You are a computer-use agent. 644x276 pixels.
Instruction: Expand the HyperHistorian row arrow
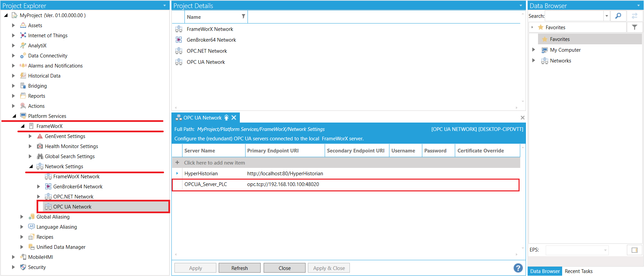click(x=177, y=174)
